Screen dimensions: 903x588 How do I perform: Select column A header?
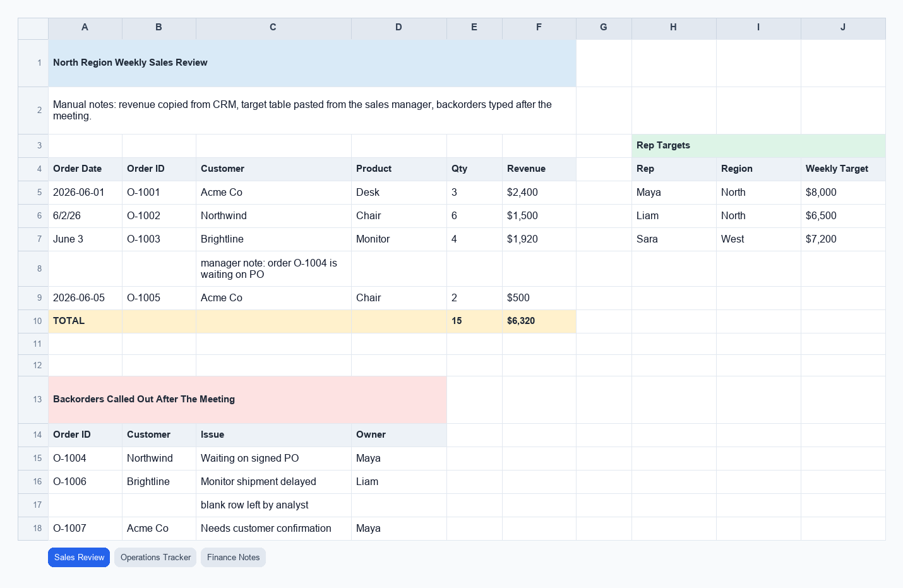coord(85,27)
